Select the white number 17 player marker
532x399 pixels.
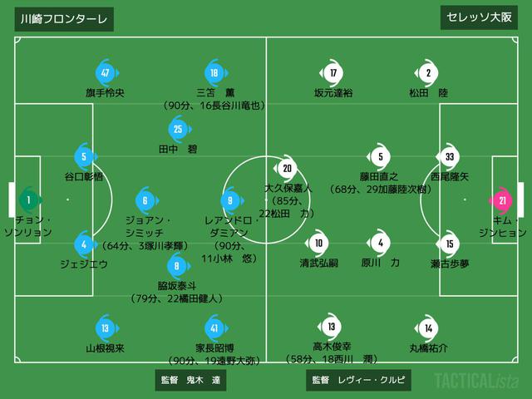pyautogui.click(x=332, y=72)
